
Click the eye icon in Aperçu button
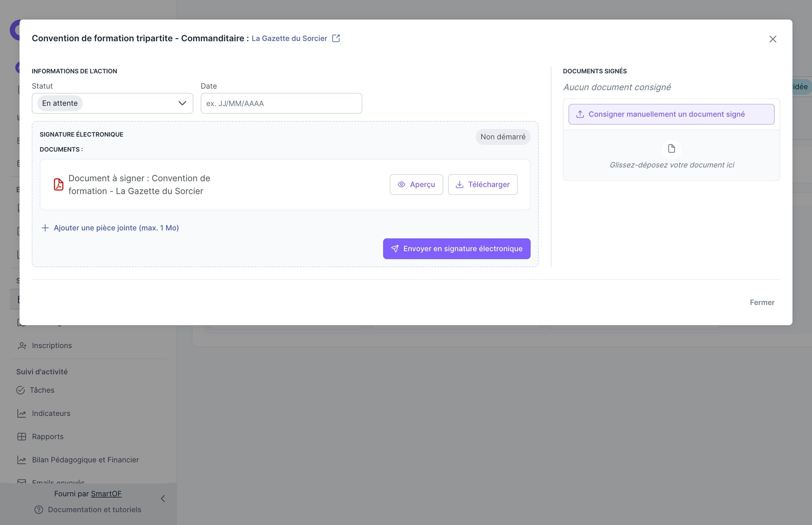pyautogui.click(x=401, y=185)
